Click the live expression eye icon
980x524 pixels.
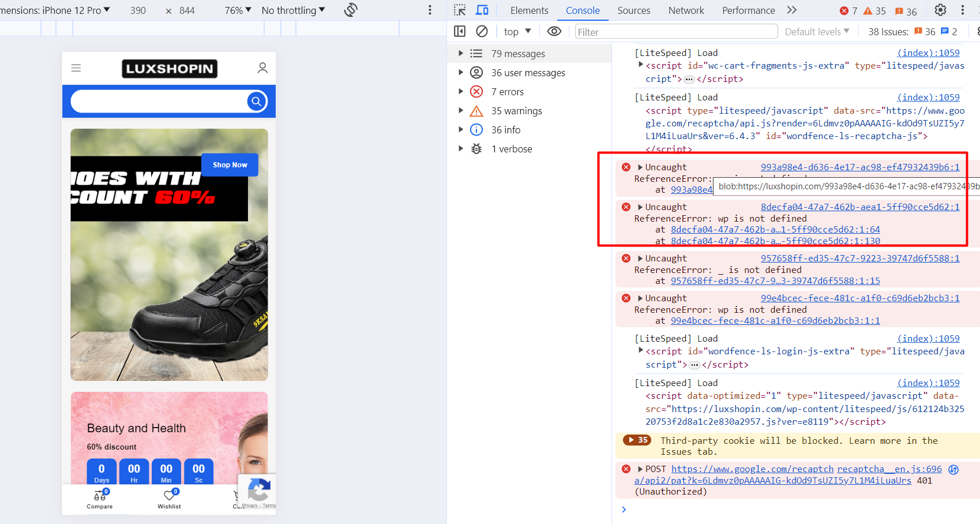pyautogui.click(x=554, y=31)
